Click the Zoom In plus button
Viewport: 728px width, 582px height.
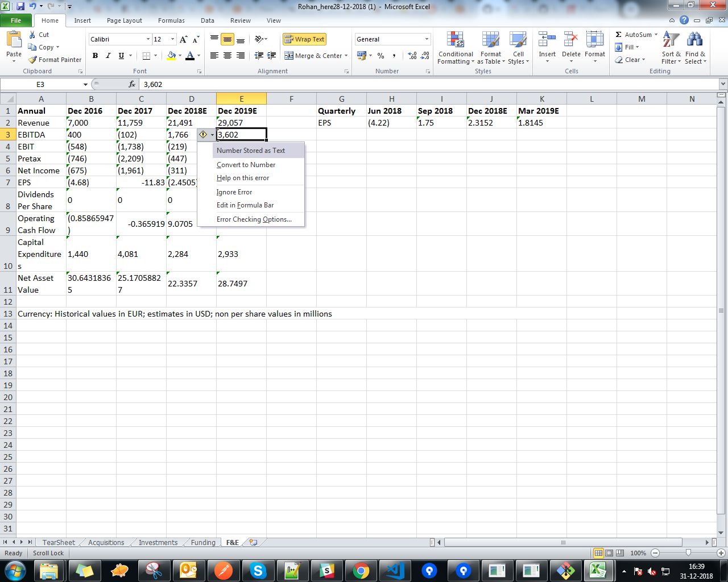[721, 552]
